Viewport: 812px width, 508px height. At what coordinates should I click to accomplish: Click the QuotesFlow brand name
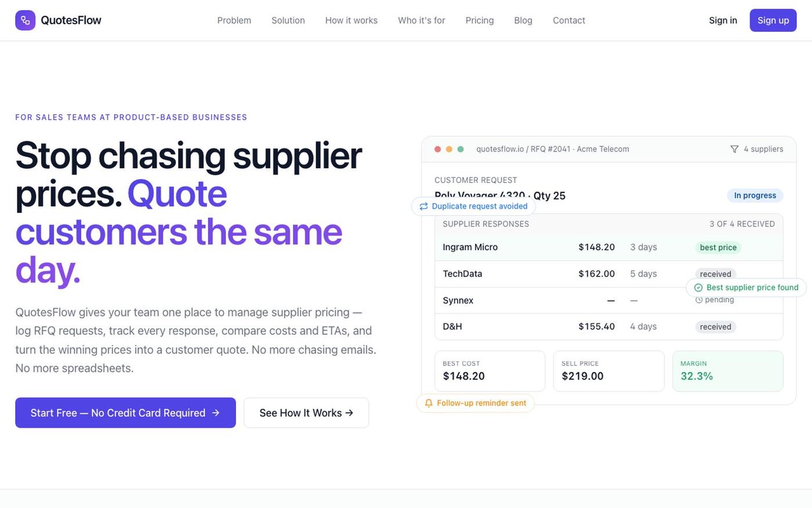coord(71,20)
